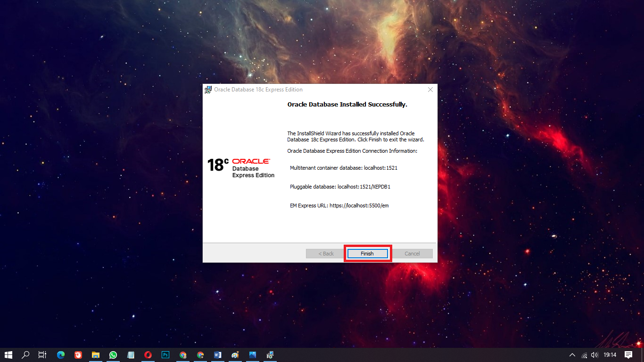Close the Oracle Database installer dialog

tap(430, 90)
